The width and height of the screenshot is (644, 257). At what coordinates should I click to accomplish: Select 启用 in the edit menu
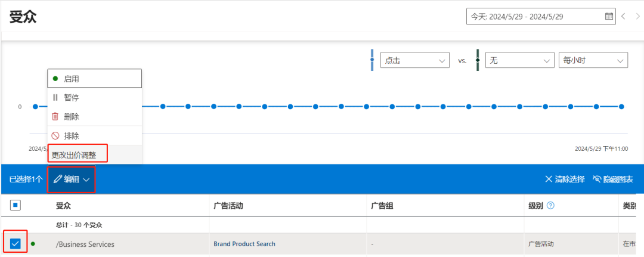coord(94,79)
